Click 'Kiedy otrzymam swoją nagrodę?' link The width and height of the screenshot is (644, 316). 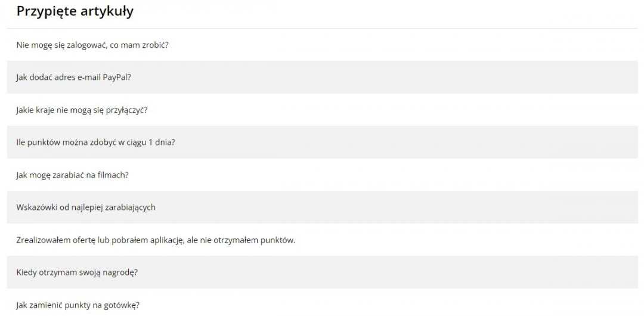click(77, 272)
